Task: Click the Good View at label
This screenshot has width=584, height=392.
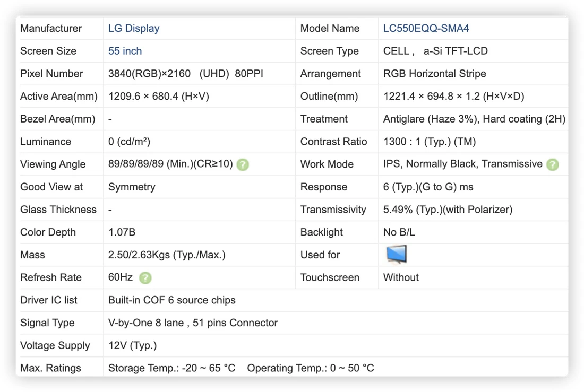Action: click(x=51, y=187)
